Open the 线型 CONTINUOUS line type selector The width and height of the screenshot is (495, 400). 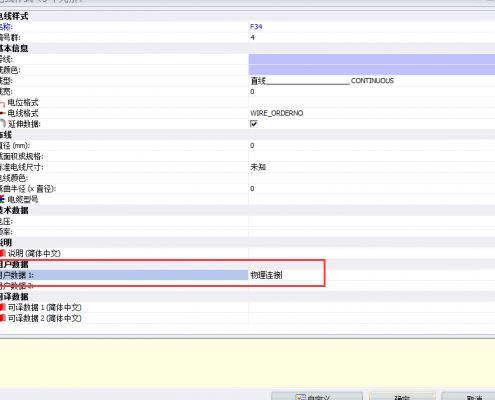coord(372,81)
